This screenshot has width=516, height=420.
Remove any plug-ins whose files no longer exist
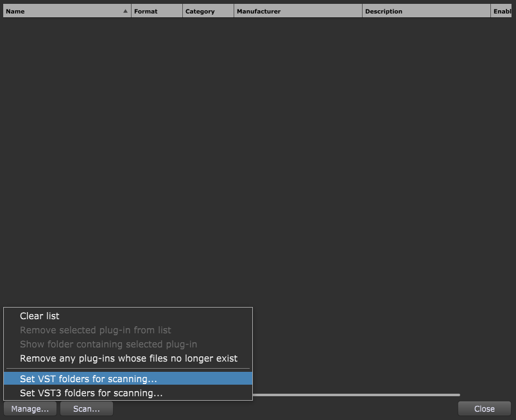128,358
